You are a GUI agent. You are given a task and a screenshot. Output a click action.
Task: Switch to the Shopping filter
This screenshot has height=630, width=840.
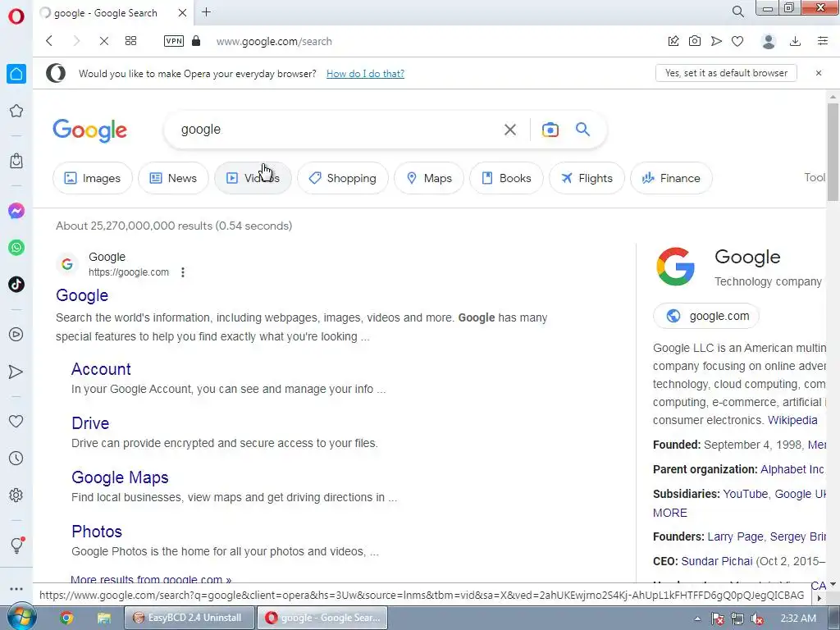click(343, 178)
